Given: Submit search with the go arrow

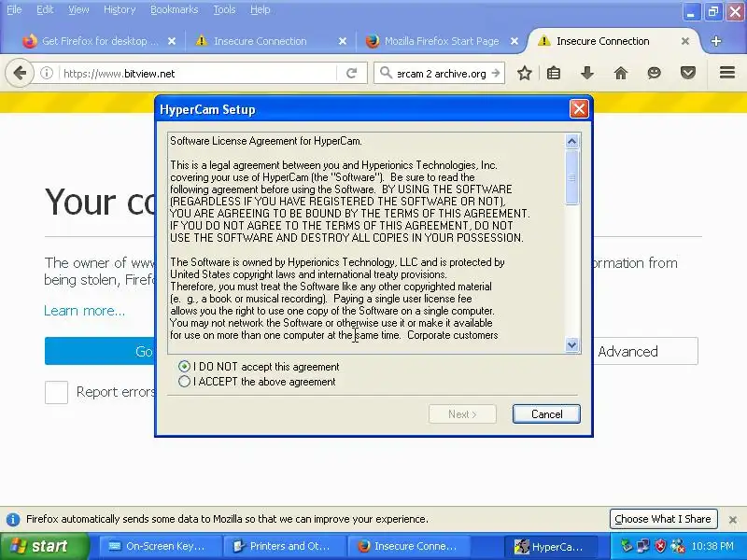Looking at the screenshot, I should [x=496, y=74].
